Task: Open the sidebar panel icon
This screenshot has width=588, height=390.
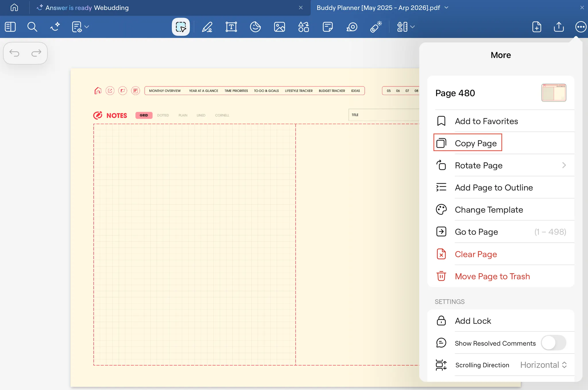Action: [x=10, y=27]
